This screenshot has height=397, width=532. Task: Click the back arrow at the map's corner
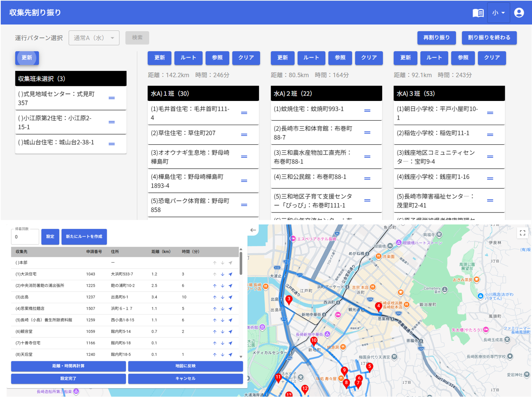[253, 230]
